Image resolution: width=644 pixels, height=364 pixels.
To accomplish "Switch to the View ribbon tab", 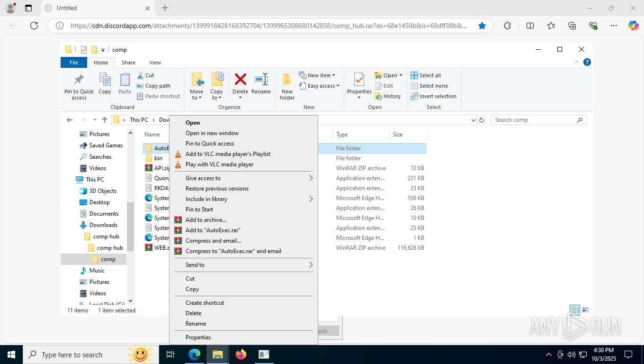I will pyautogui.click(x=155, y=63).
